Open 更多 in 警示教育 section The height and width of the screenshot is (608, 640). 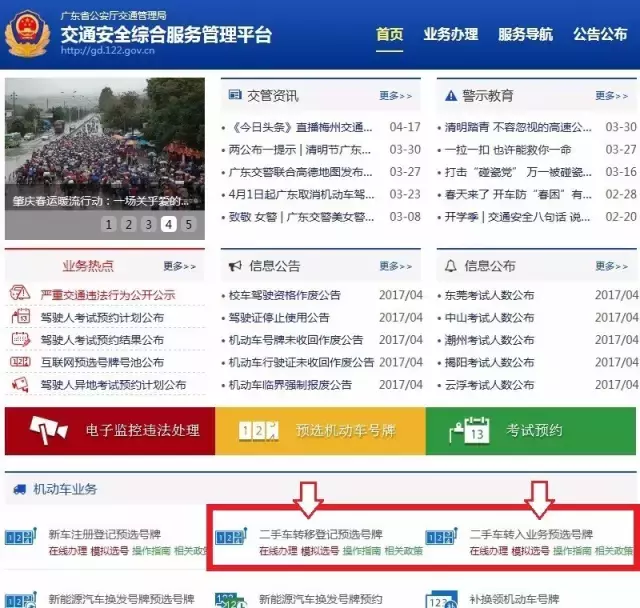click(611, 96)
